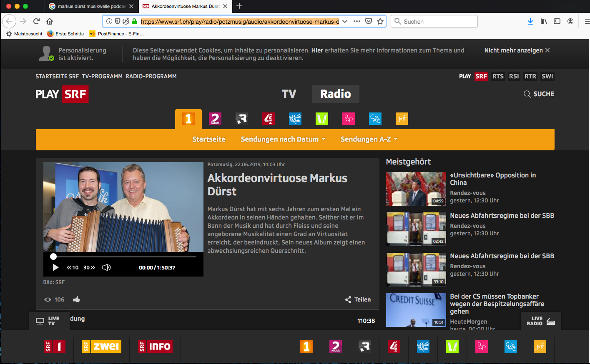Switch to Play RTS
Viewport: 590px width, 364px height.
(x=498, y=76)
